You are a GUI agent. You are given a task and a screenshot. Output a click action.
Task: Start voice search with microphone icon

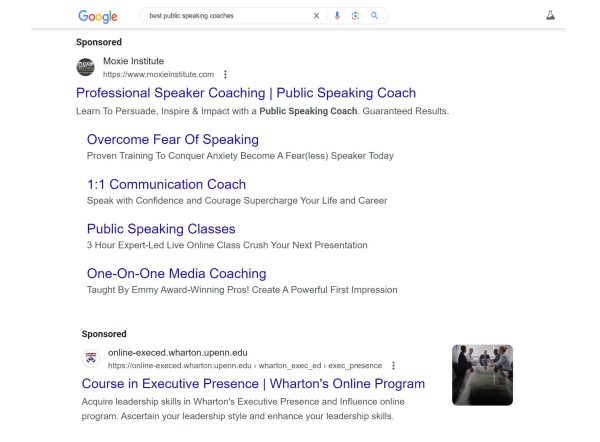(337, 16)
